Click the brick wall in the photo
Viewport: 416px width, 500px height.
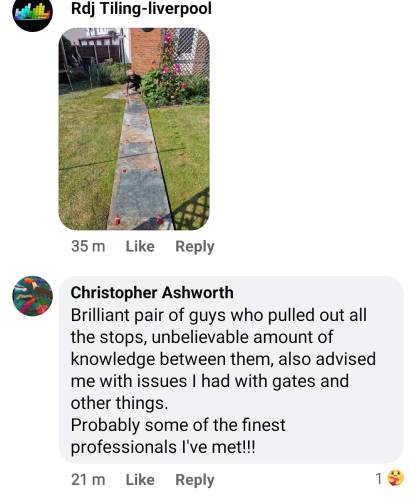(145, 50)
